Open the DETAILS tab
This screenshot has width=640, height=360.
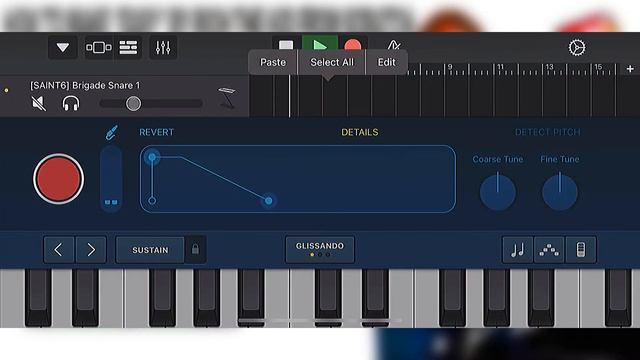coord(360,132)
